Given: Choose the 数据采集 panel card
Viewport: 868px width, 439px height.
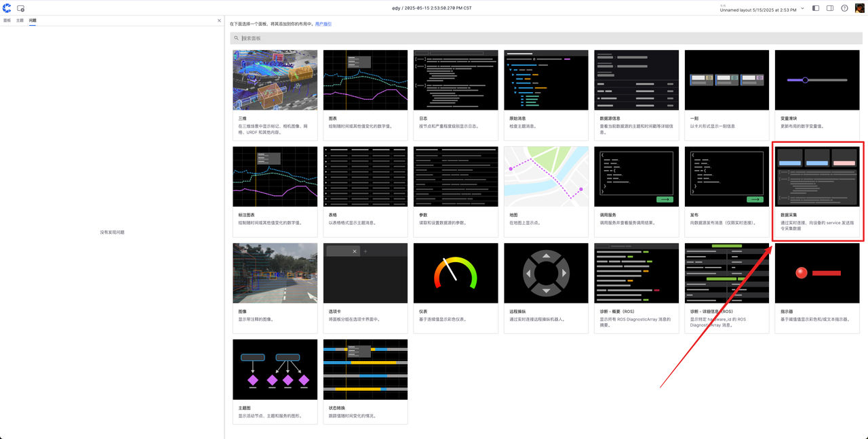Looking at the screenshot, I should click(x=817, y=190).
